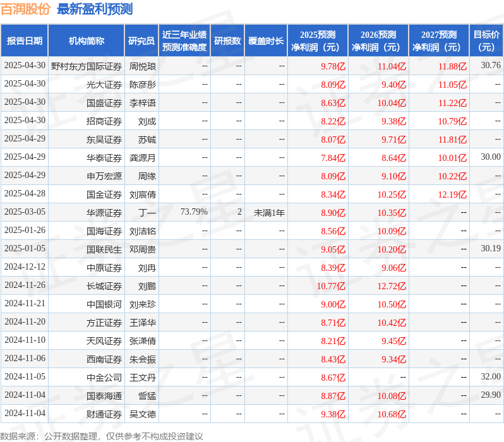Click the 最新盈利预测 heading
The width and height of the screenshot is (504, 442).
pos(95,9)
